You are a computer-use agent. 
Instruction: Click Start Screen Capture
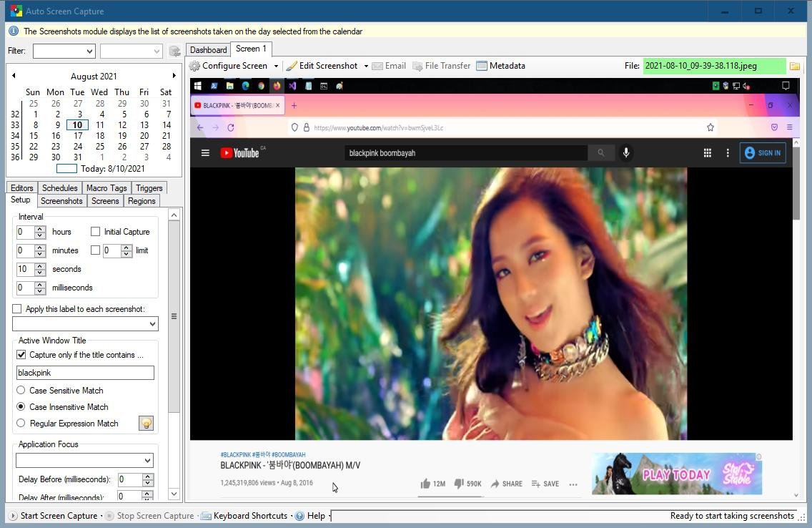pyautogui.click(x=54, y=516)
